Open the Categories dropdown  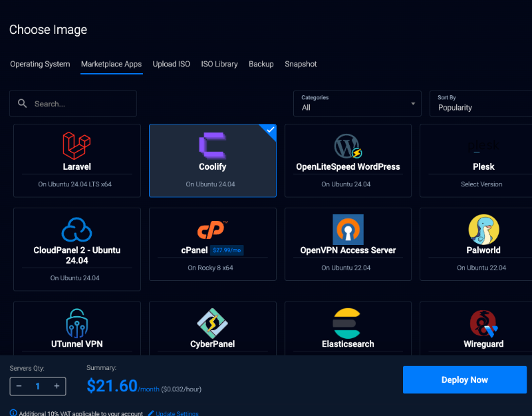(357, 103)
